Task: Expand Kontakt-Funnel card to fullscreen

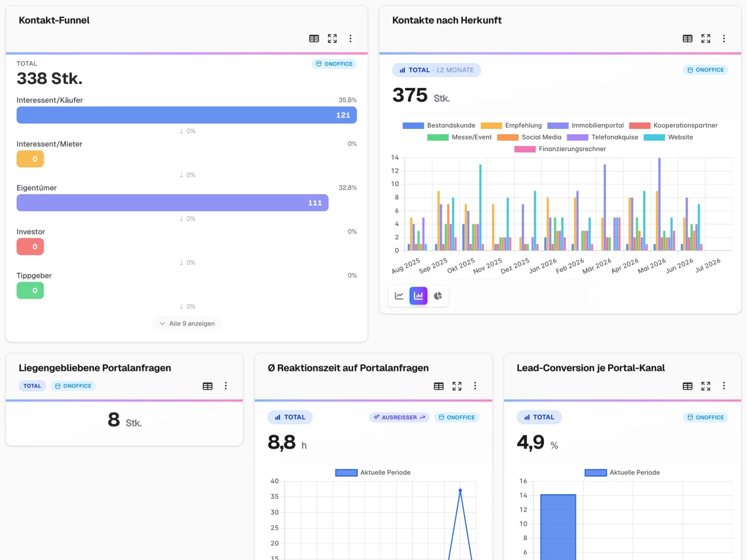Action: (332, 38)
